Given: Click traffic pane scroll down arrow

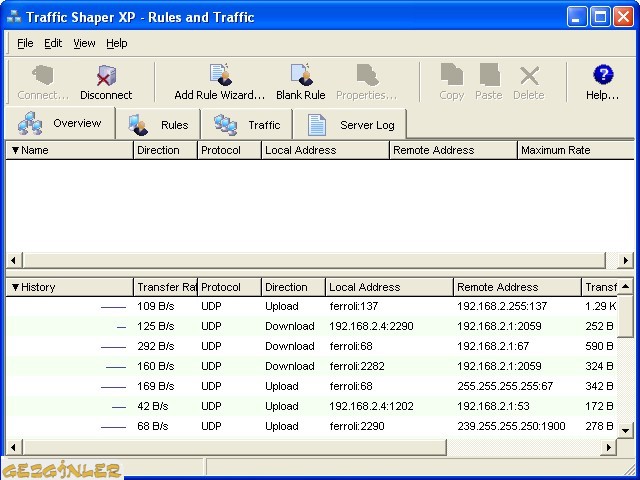Looking at the screenshot, I should pyautogui.click(x=625, y=430).
